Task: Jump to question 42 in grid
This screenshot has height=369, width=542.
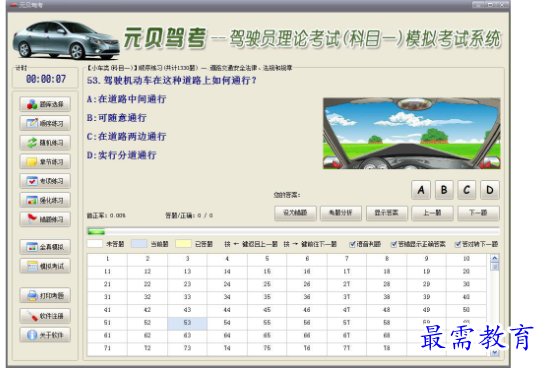Action: click(x=147, y=310)
